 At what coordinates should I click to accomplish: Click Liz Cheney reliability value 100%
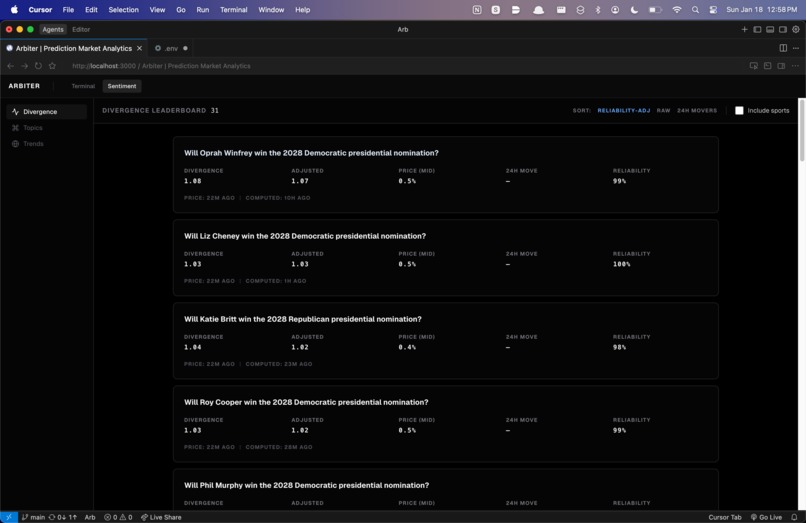pos(621,264)
